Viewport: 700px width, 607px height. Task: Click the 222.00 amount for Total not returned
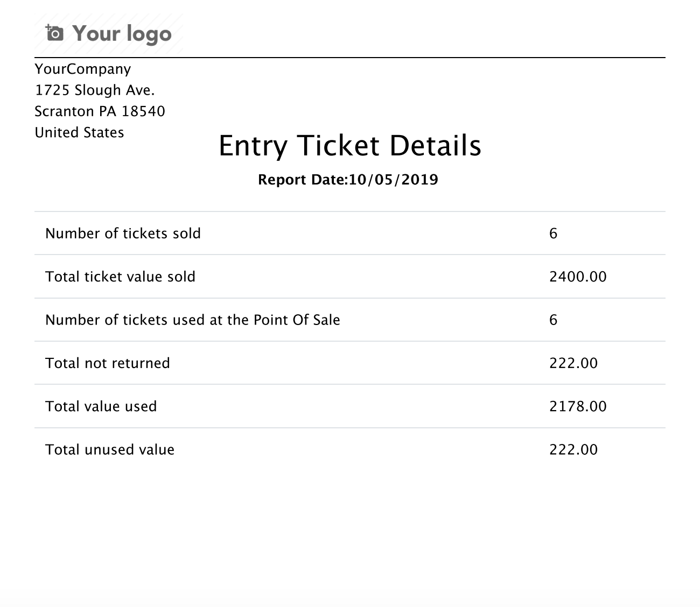[573, 363]
